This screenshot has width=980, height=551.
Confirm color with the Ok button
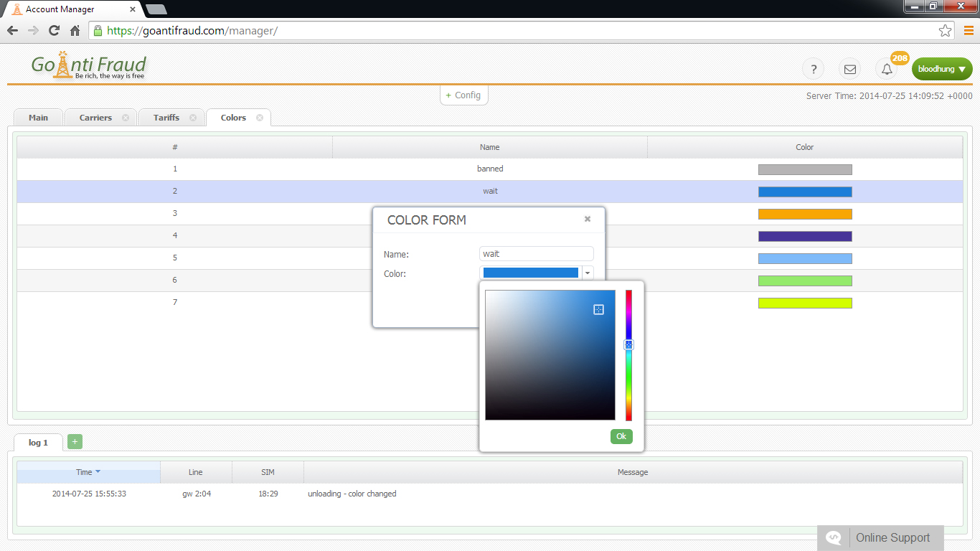pos(621,436)
